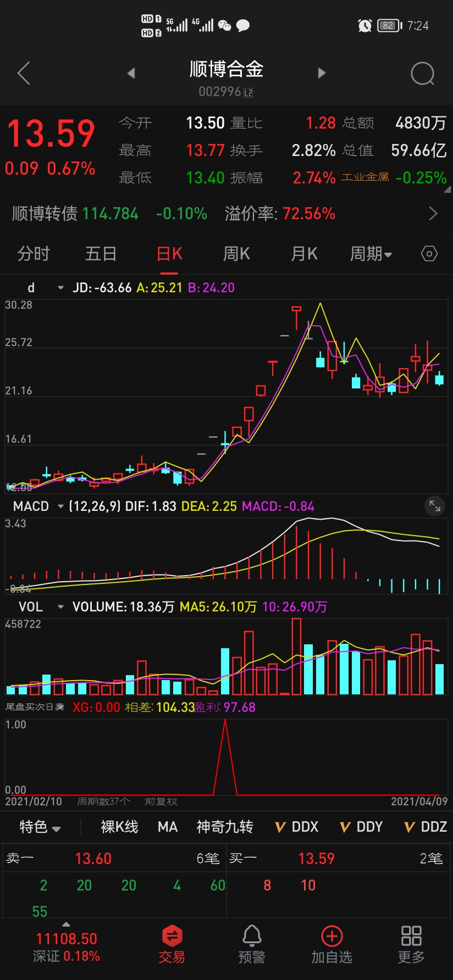The image size is (453, 980).
Task: Open the 更多 grid menu
Action: click(x=411, y=944)
